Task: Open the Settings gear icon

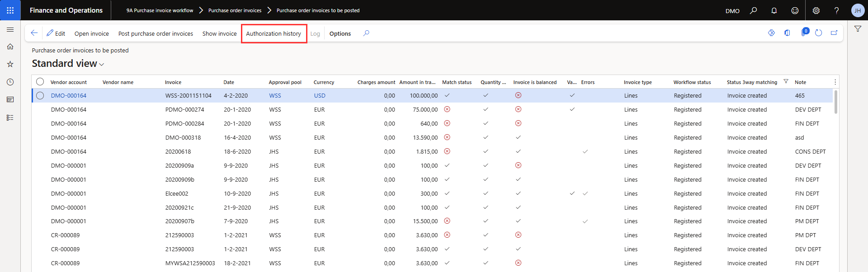Action: [x=816, y=10]
